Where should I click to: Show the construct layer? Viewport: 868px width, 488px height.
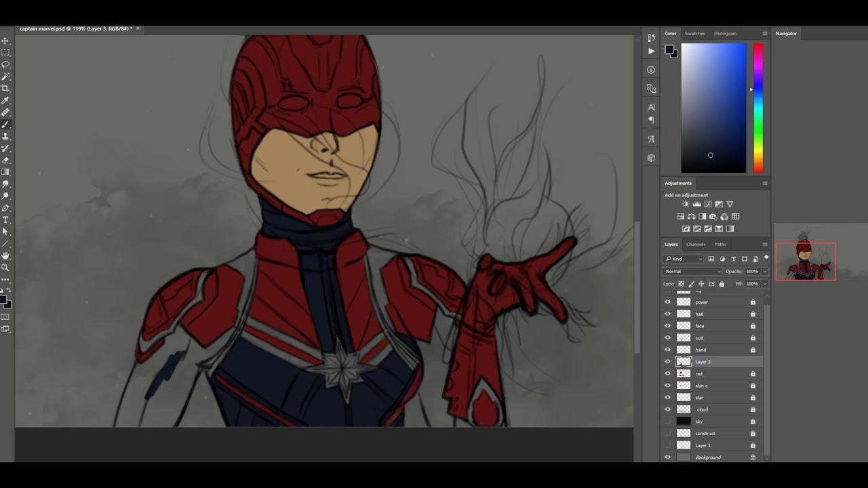(668, 433)
